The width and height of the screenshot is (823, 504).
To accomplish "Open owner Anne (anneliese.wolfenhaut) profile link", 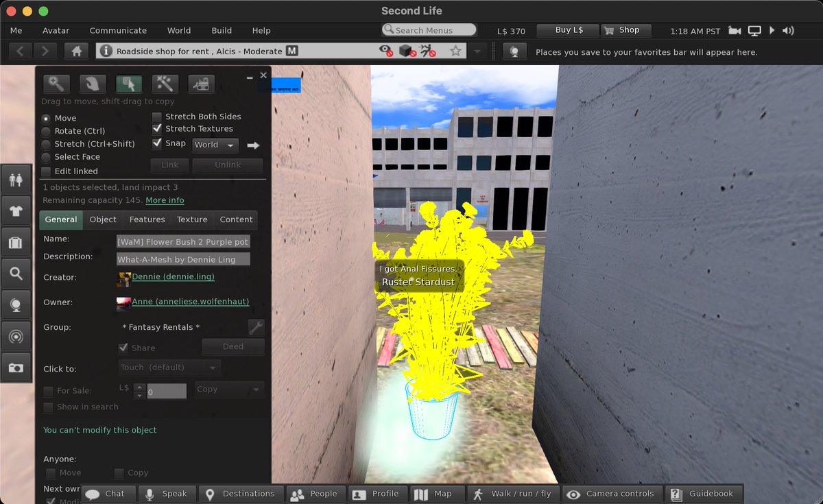I will point(190,301).
